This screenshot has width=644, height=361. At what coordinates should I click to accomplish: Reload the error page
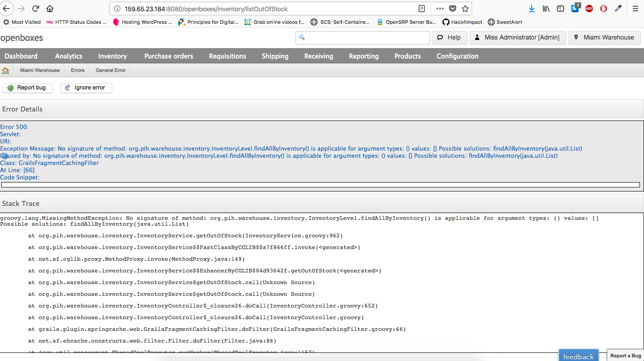(x=35, y=8)
